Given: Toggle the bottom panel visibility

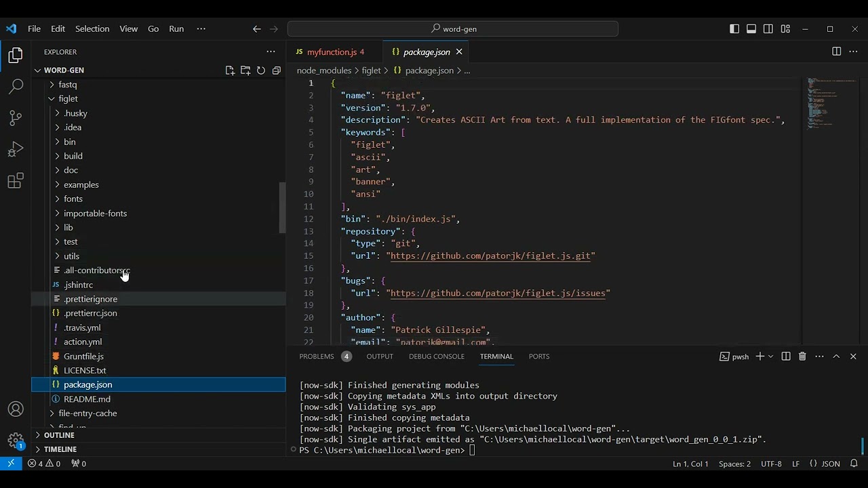Looking at the screenshot, I should pyautogui.click(x=751, y=28).
